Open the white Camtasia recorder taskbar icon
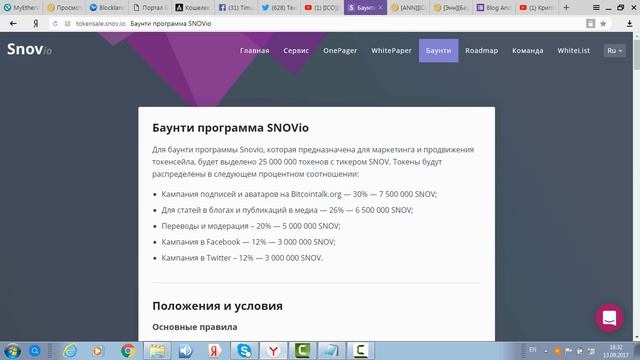 click(x=360, y=351)
